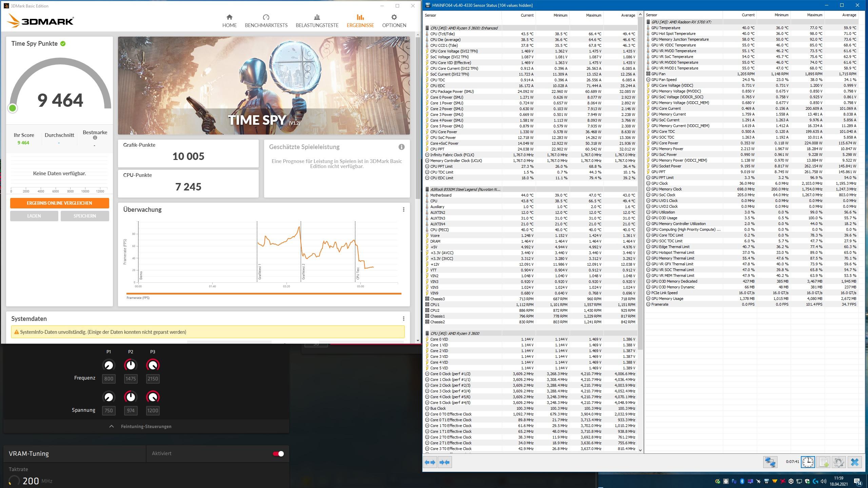Click the P3 Spannung field showing 1200
The height and width of the screenshot is (488, 868).
click(x=153, y=411)
